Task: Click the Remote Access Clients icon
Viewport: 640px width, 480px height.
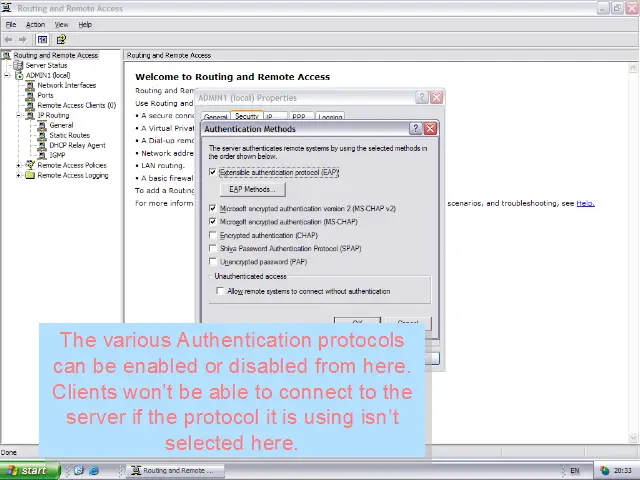Action: [x=30, y=105]
